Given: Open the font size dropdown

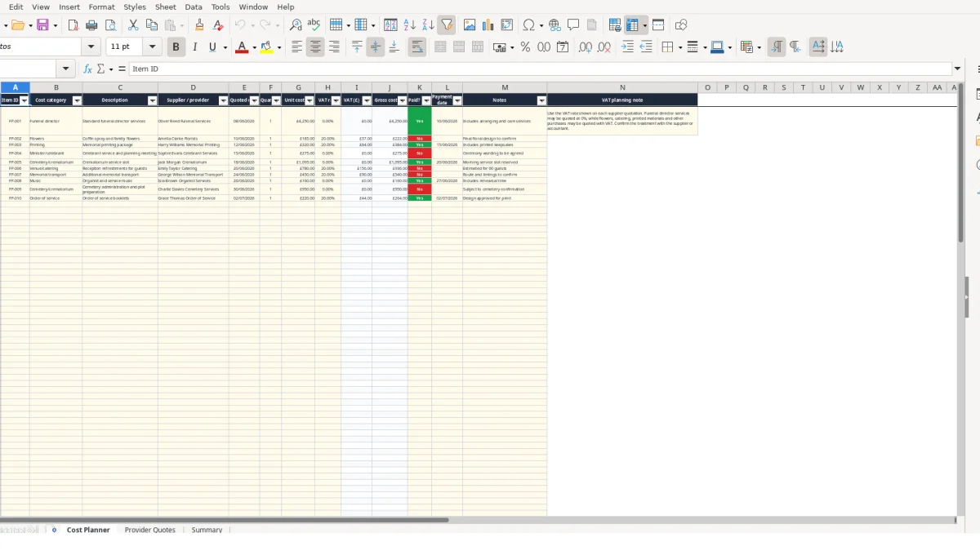Looking at the screenshot, I should pos(153,47).
